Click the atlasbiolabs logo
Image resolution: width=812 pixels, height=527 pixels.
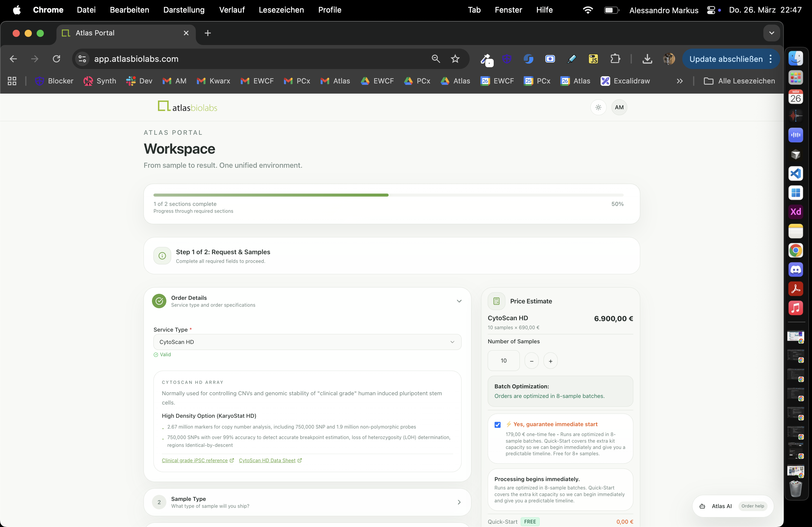pos(188,107)
